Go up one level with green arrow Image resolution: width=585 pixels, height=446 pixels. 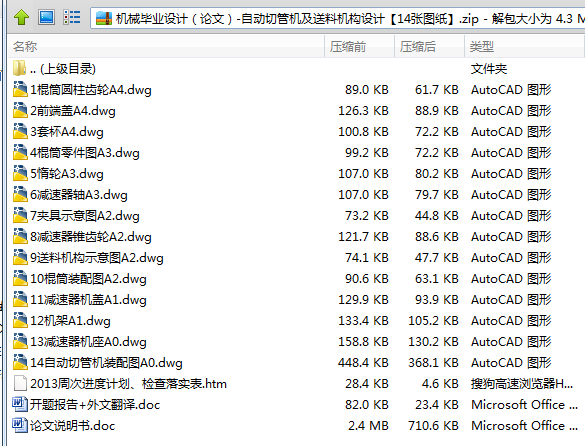pyautogui.click(x=21, y=18)
